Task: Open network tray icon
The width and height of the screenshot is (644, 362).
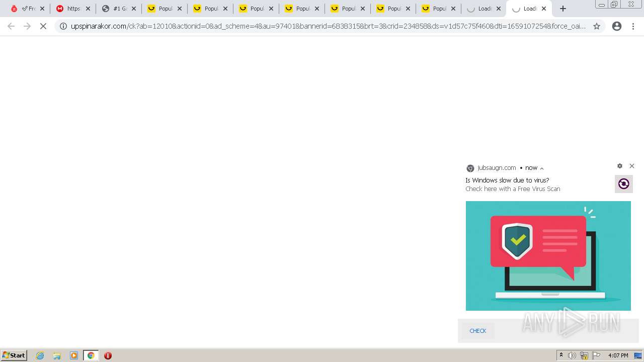Action: (x=584, y=355)
